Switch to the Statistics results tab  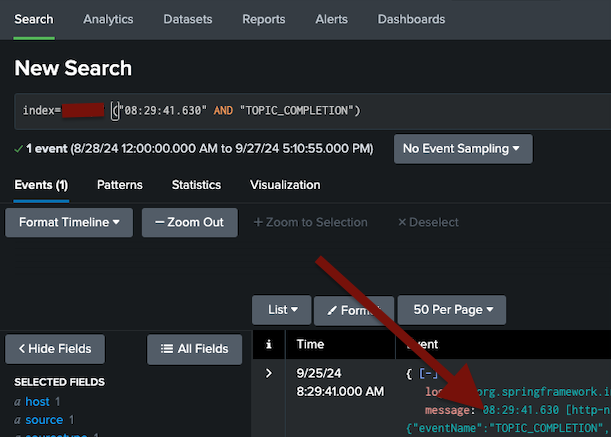pos(196,185)
